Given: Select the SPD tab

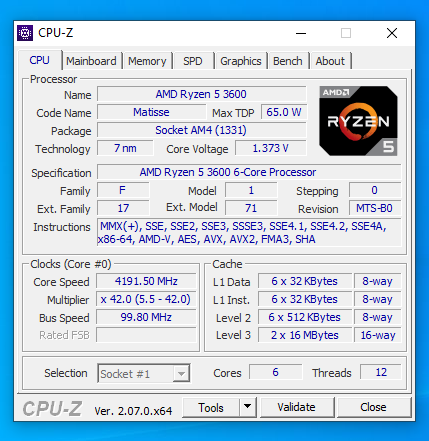Looking at the screenshot, I should [x=193, y=61].
